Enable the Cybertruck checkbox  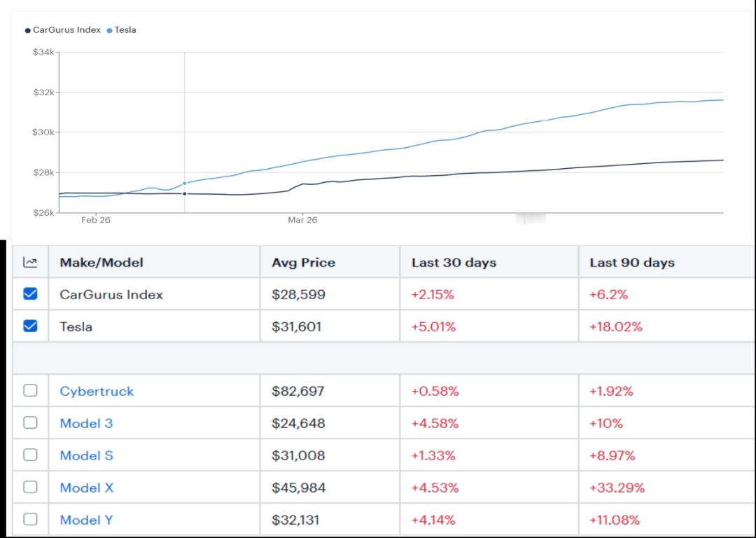pyautogui.click(x=30, y=390)
